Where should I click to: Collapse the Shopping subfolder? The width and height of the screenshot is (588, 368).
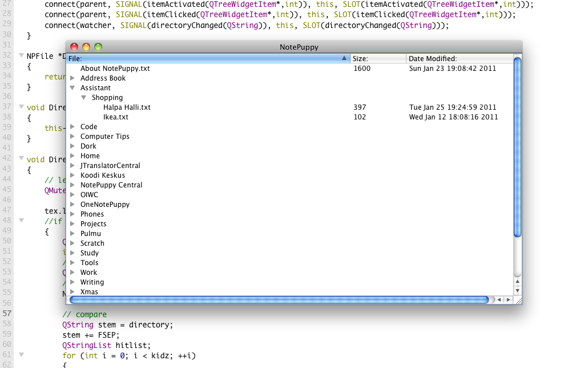pyautogui.click(x=84, y=98)
